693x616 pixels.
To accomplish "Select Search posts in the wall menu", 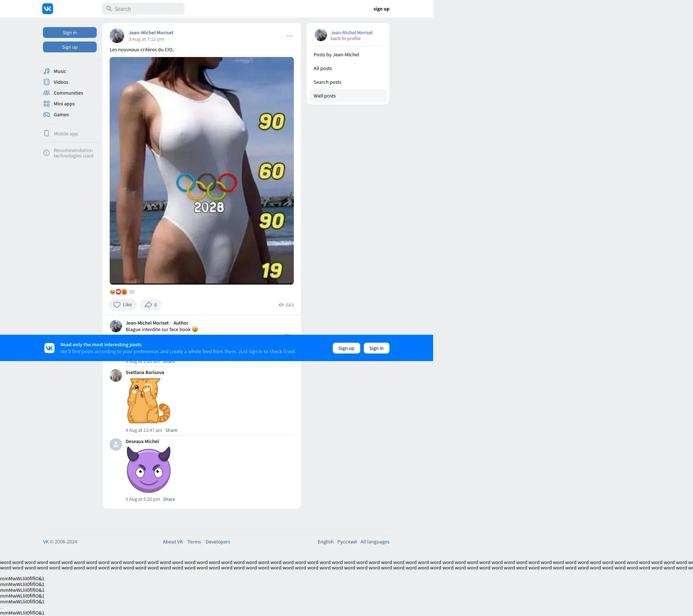I will 327,82.
